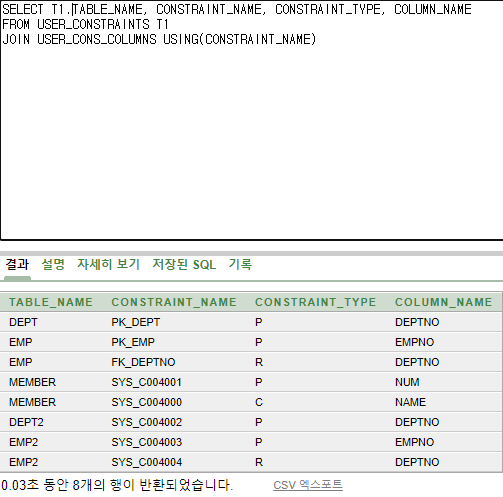Click the SYS_C004003 cell
This screenshot has height=497, width=503.
point(147,442)
